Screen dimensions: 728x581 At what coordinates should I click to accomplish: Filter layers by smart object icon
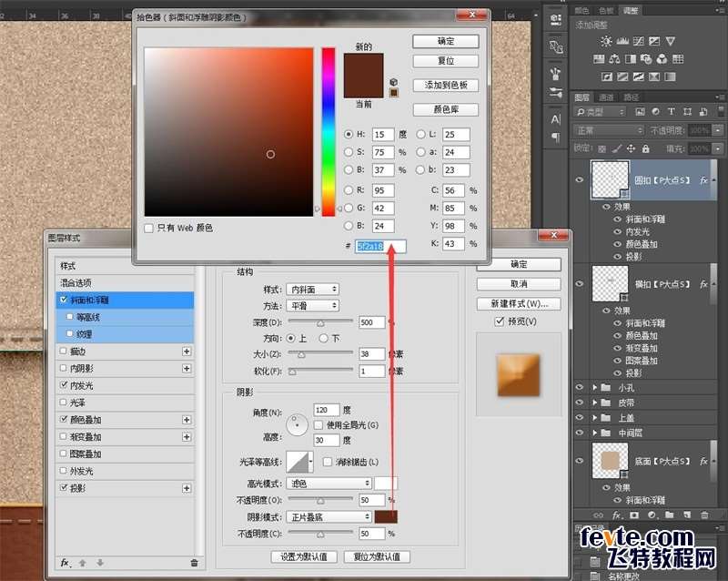703,111
